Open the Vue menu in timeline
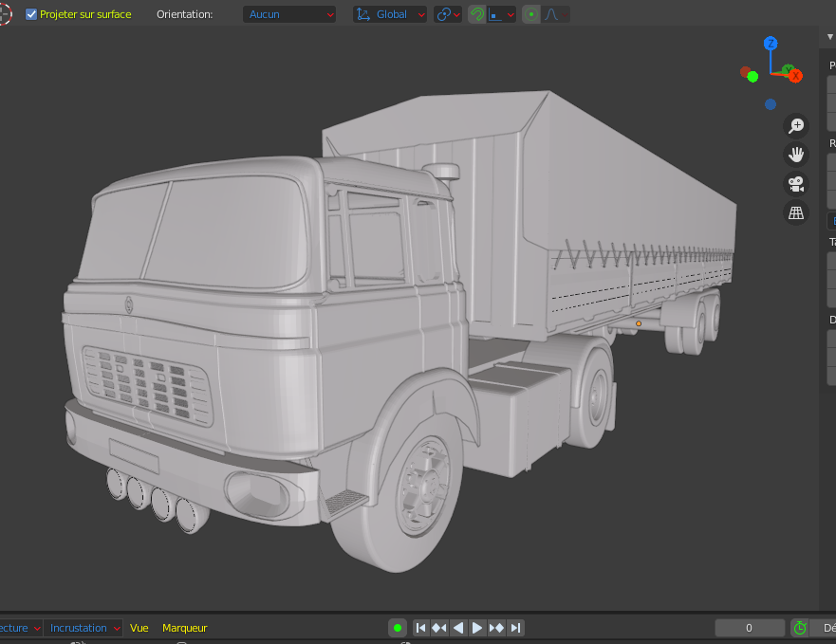This screenshot has height=644, width=836. (x=139, y=628)
